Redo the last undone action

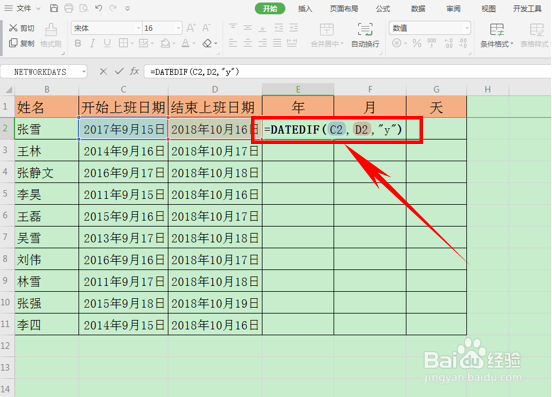pos(113,8)
